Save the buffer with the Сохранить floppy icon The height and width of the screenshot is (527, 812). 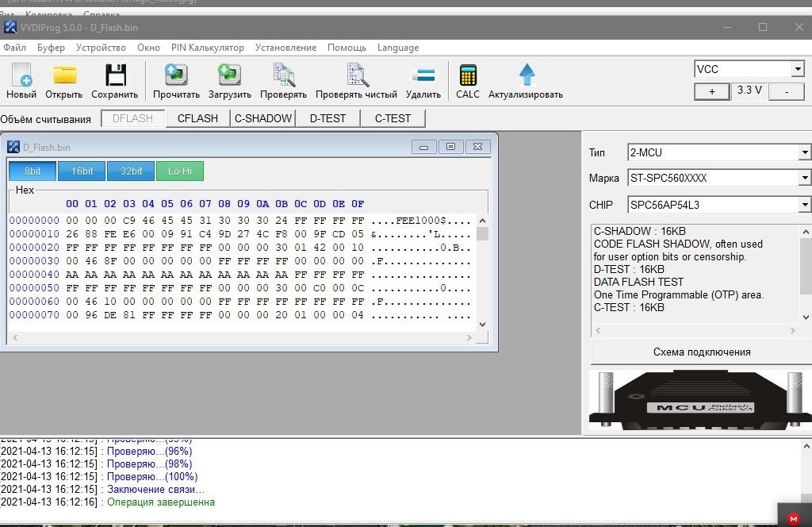tap(115, 75)
